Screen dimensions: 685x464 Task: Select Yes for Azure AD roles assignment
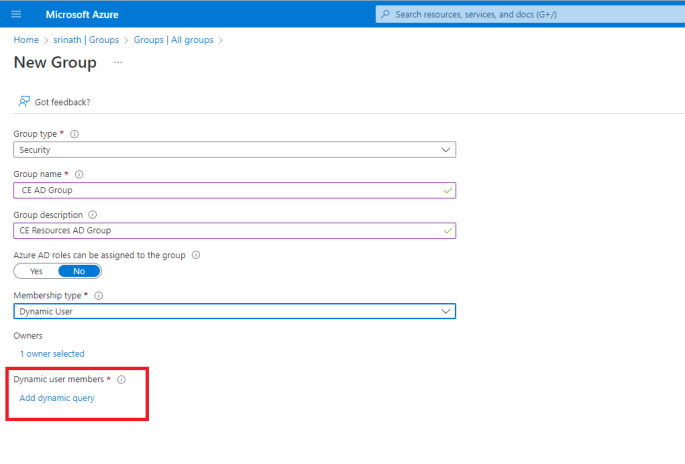[x=37, y=271]
